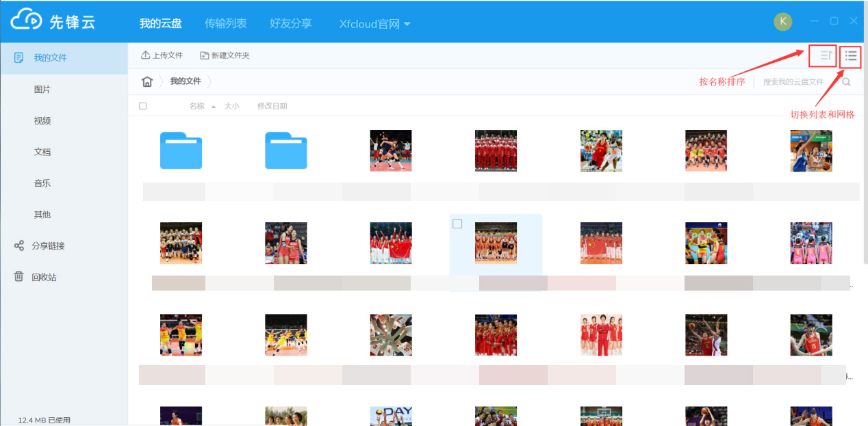868x426 pixels.
Task: Go to the home directory icon
Action: [146, 81]
